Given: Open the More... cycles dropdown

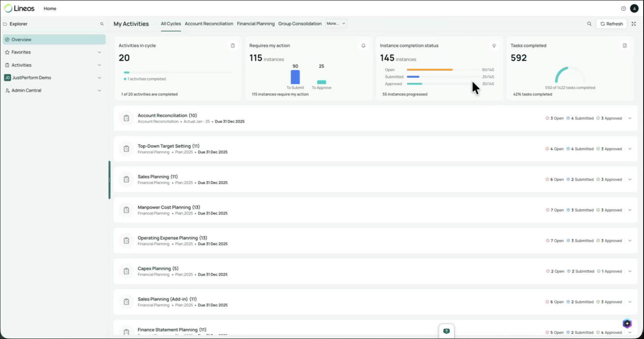Looking at the screenshot, I should [336, 24].
